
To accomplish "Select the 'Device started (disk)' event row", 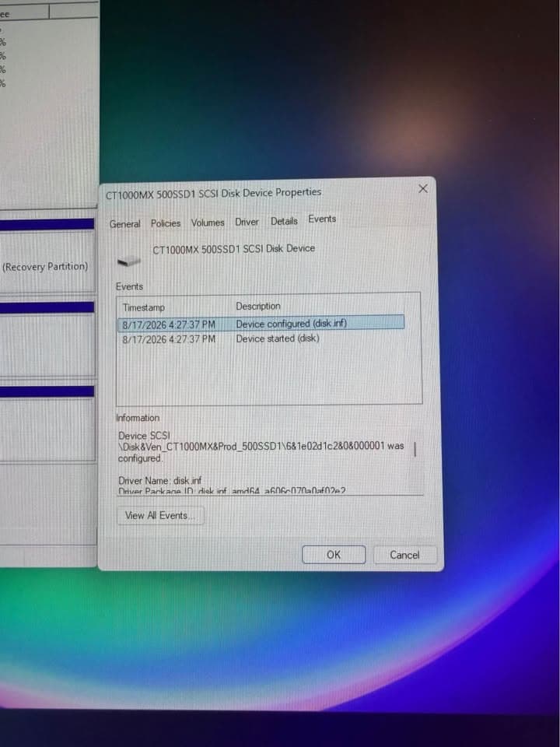I will [261, 338].
